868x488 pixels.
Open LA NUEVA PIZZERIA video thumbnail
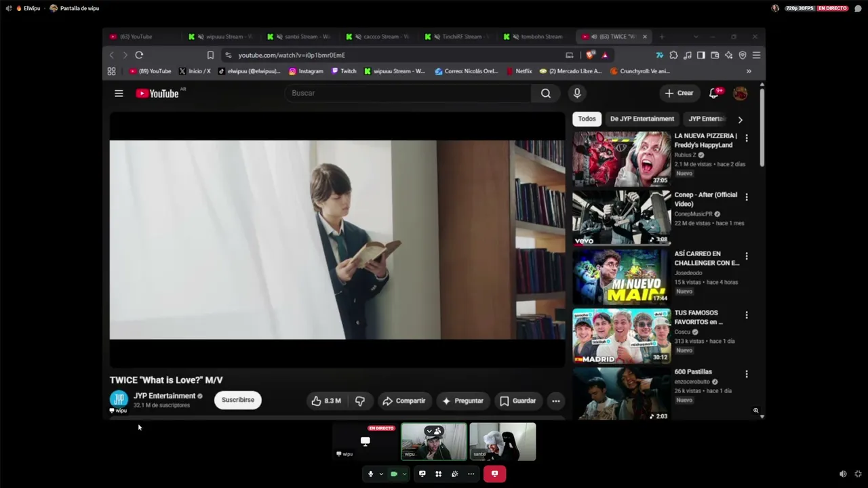(622, 159)
